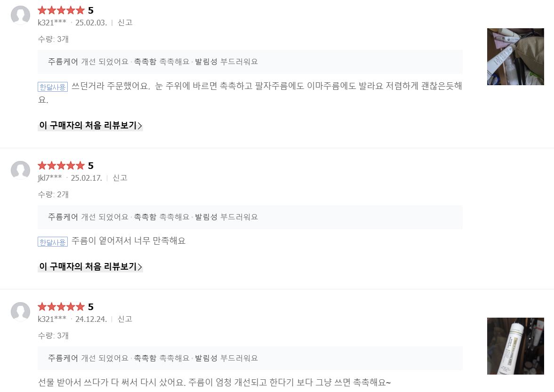Click star rating of jkl7*** review
The width and height of the screenshot is (554, 392).
coord(61,166)
